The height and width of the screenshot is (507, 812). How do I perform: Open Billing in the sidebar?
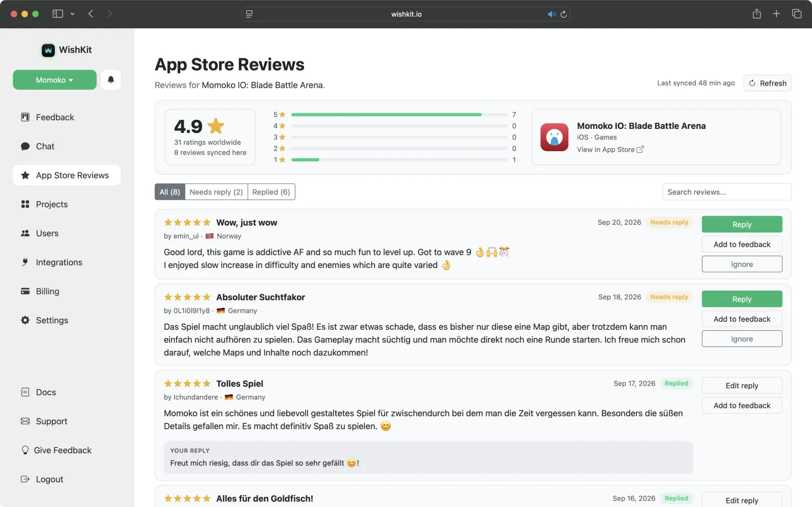pos(66,291)
